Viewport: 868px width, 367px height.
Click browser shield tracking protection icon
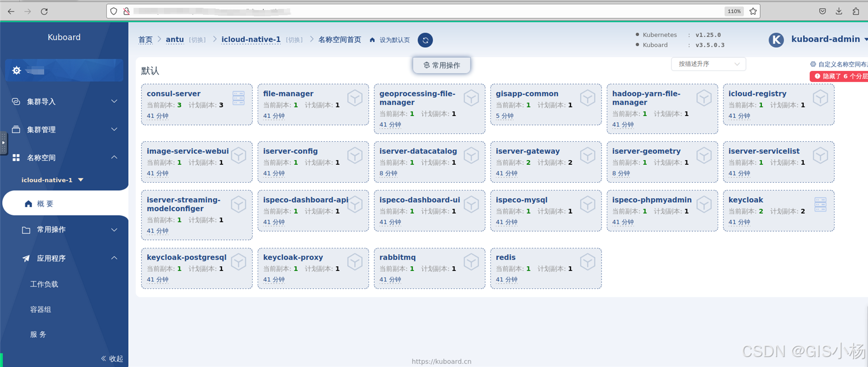pyautogui.click(x=114, y=11)
